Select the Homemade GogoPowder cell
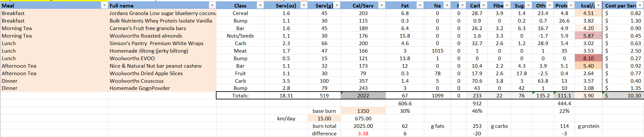644x137 pixels. (162, 88)
